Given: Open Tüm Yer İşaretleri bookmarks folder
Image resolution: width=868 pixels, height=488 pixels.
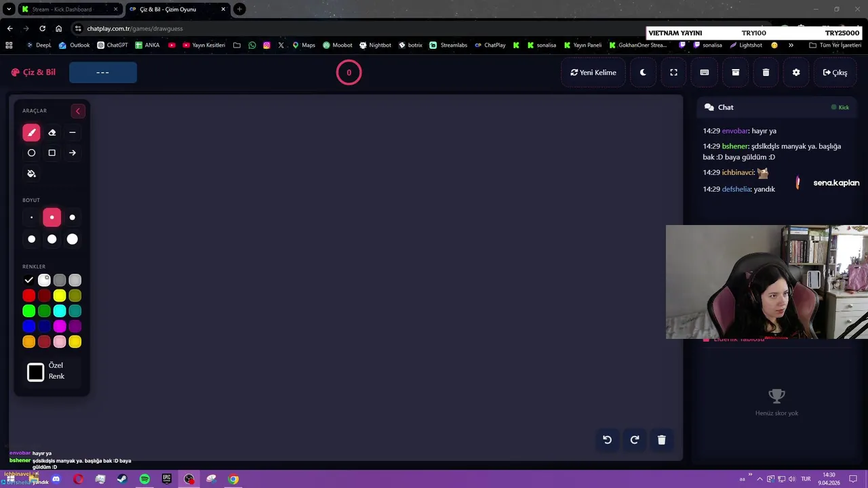Looking at the screenshot, I should [835, 45].
